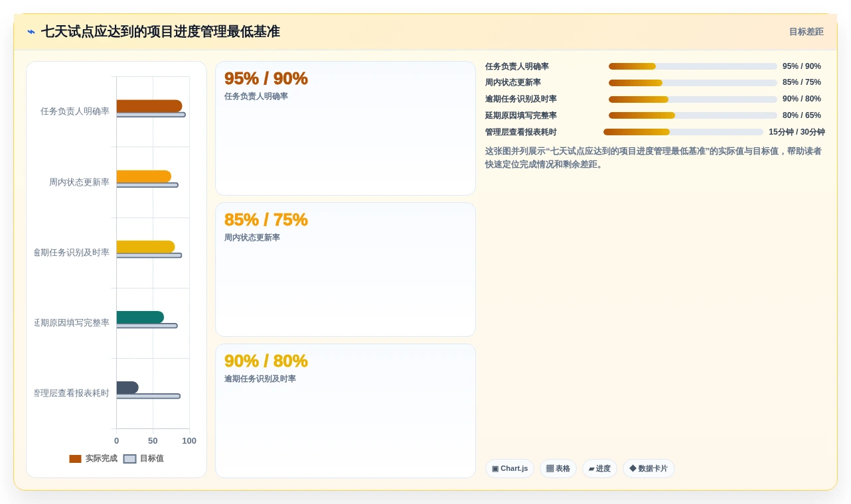Click the 任务负责人明确率 chart axis label
851x504 pixels.
click(75, 111)
